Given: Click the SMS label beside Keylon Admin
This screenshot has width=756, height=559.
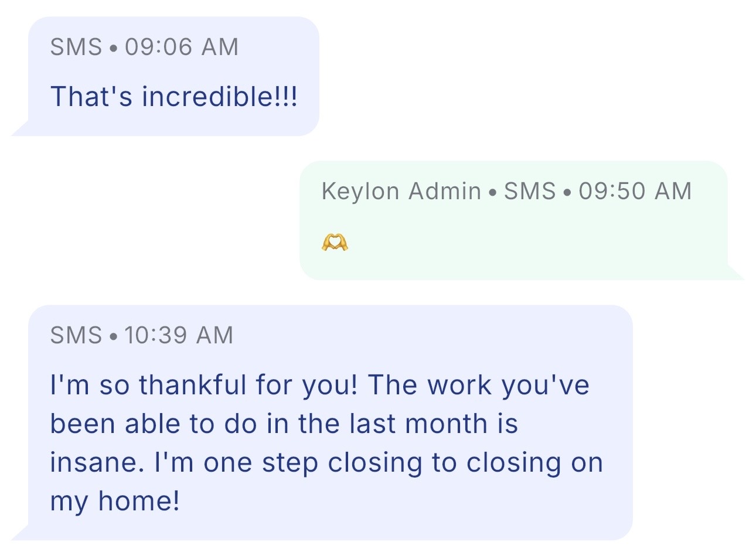Looking at the screenshot, I should 530,191.
